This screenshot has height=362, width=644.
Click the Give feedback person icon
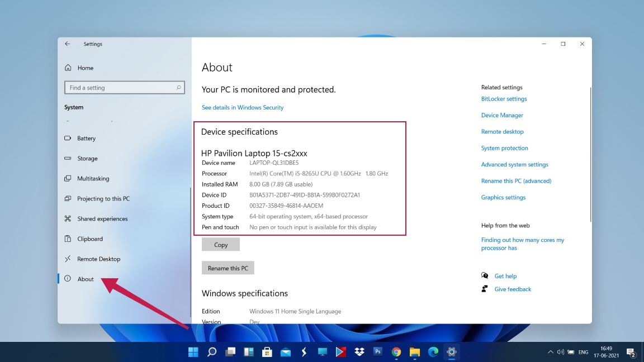coord(485,289)
